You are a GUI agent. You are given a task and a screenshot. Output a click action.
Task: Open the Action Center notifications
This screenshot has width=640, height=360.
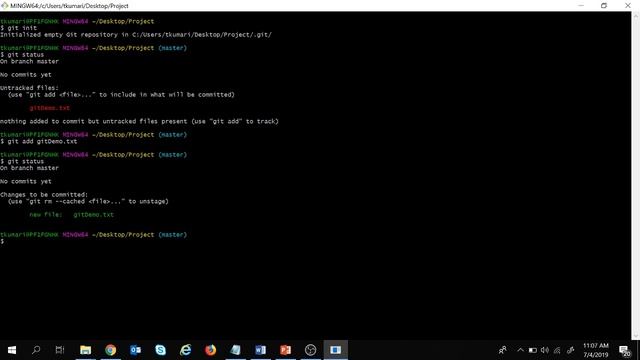(x=624, y=351)
